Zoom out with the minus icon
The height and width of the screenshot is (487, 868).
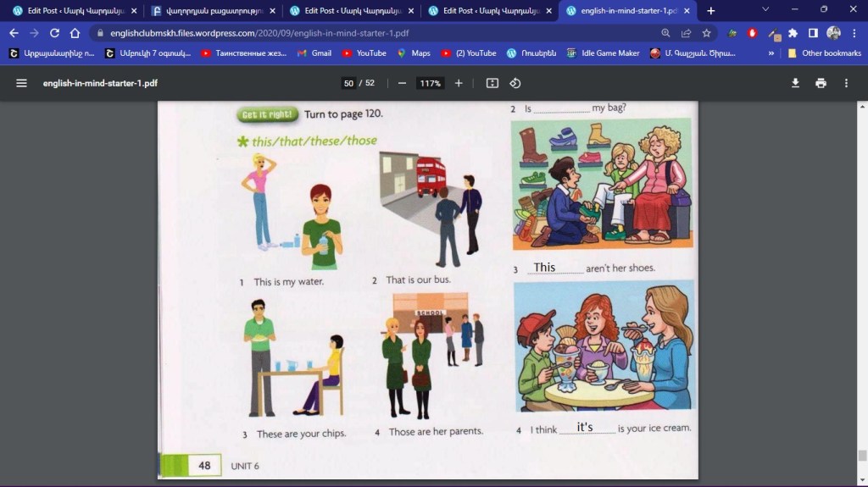tap(402, 83)
